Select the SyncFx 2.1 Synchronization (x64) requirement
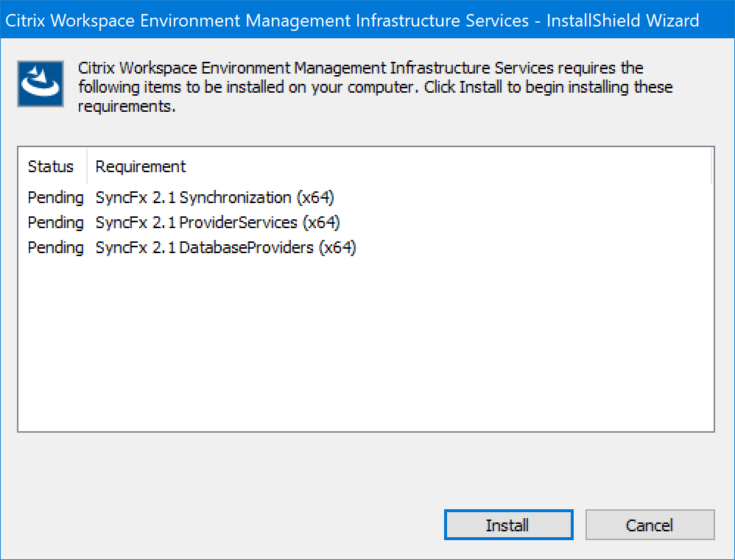Viewport: 735px width, 560px height. click(x=215, y=198)
